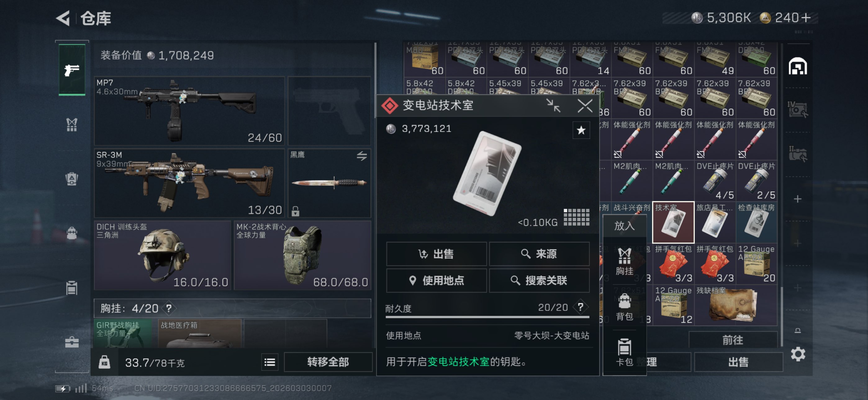Viewport: 868px width, 400px height.
Task: Open the chest rig sidebar icon
Action: pos(72,125)
